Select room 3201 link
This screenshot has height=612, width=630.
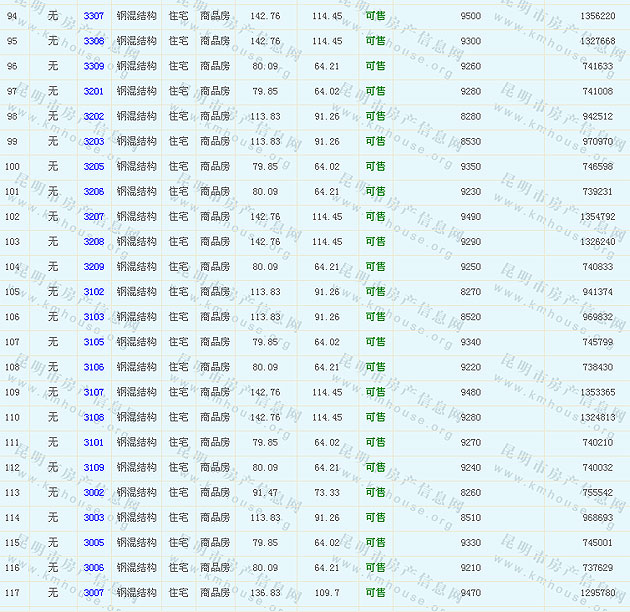[93, 92]
